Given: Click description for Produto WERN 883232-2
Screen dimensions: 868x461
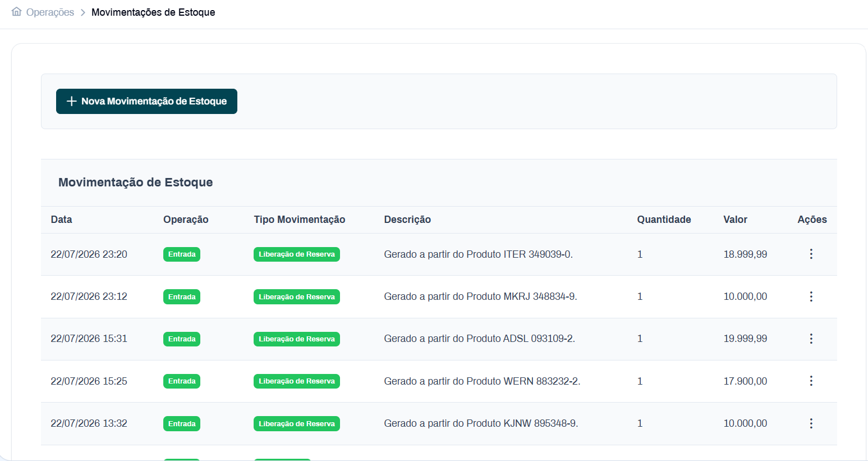Looking at the screenshot, I should tap(482, 381).
